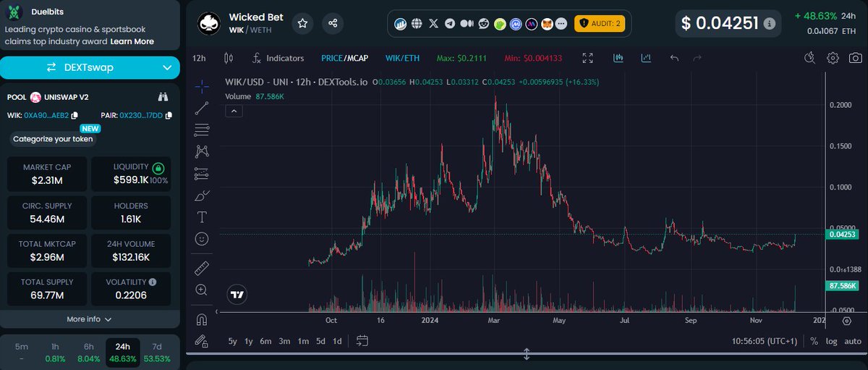The image size is (868, 370).
Task: Toggle the second bar-chart overlay button
Action: point(645,58)
